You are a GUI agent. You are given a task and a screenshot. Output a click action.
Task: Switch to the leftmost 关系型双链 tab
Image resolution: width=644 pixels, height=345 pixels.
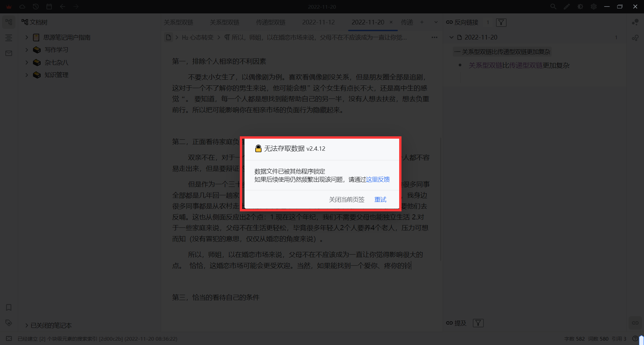178,22
